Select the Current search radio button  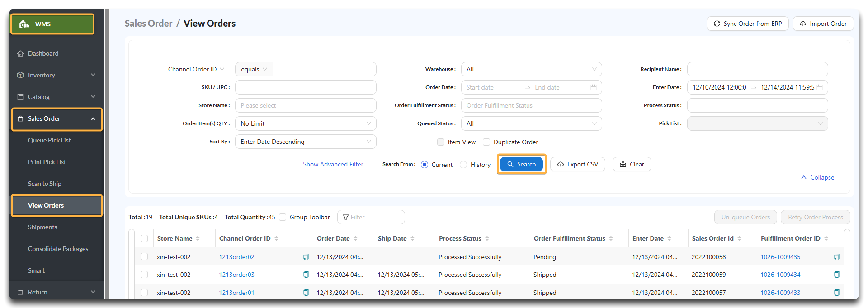click(x=425, y=165)
